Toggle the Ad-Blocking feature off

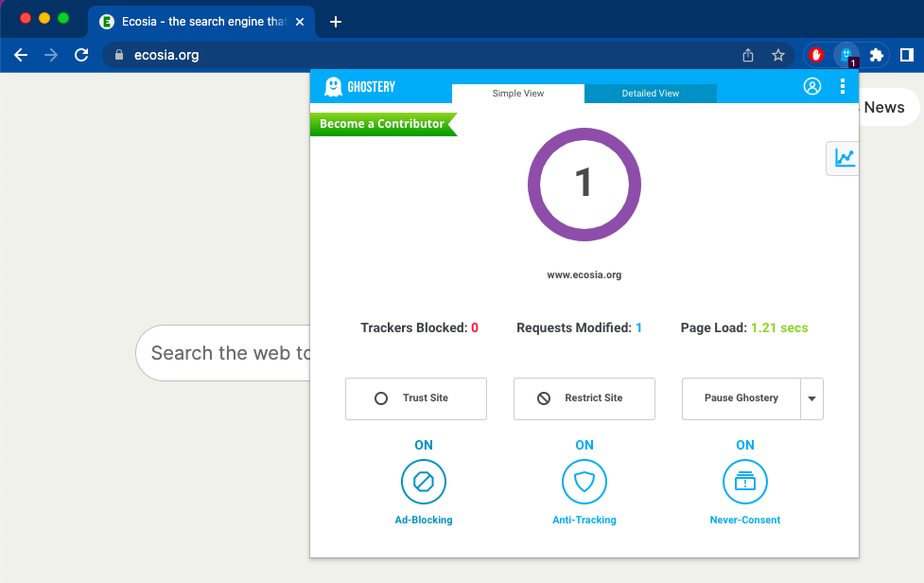[424, 482]
